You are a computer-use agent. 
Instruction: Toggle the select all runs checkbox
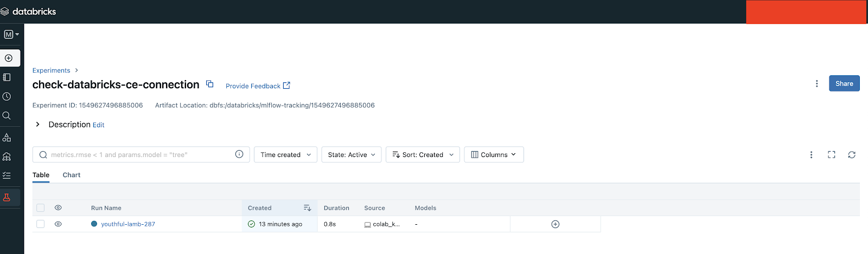(x=41, y=208)
